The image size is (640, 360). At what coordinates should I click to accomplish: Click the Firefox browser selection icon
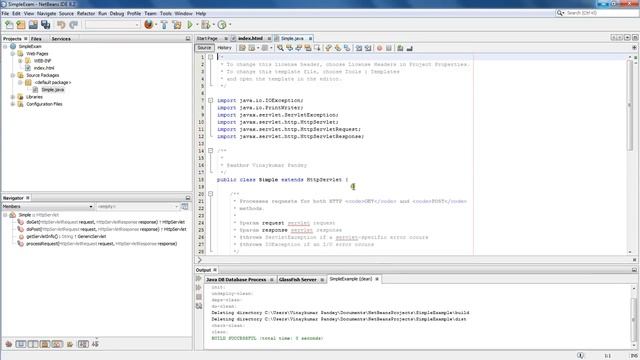pos(149,24)
